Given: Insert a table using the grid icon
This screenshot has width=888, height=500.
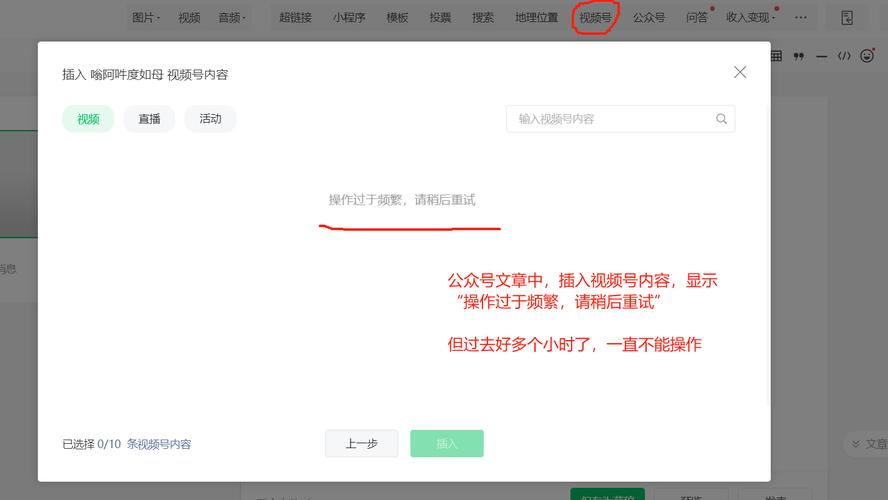Looking at the screenshot, I should (776, 55).
